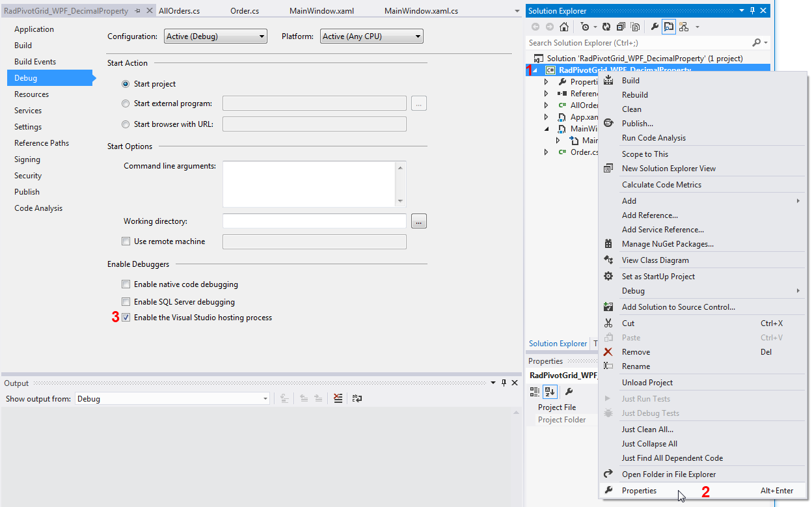Expand the AllOrders.cs tree node
This screenshot has height=507, width=812.
(x=547, y=105)
